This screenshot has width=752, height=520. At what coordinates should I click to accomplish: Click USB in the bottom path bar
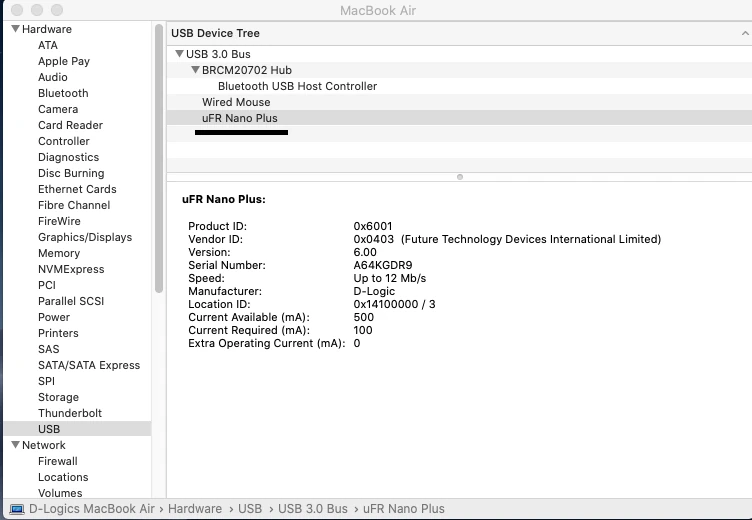coord(250,508)
